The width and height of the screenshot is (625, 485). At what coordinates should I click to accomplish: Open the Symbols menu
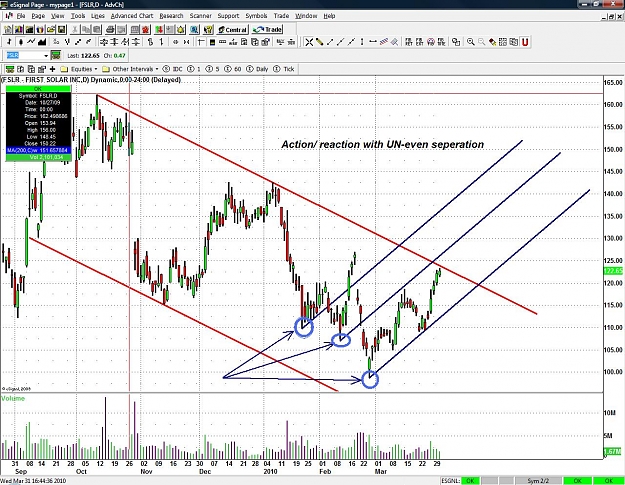click(256, 16)
